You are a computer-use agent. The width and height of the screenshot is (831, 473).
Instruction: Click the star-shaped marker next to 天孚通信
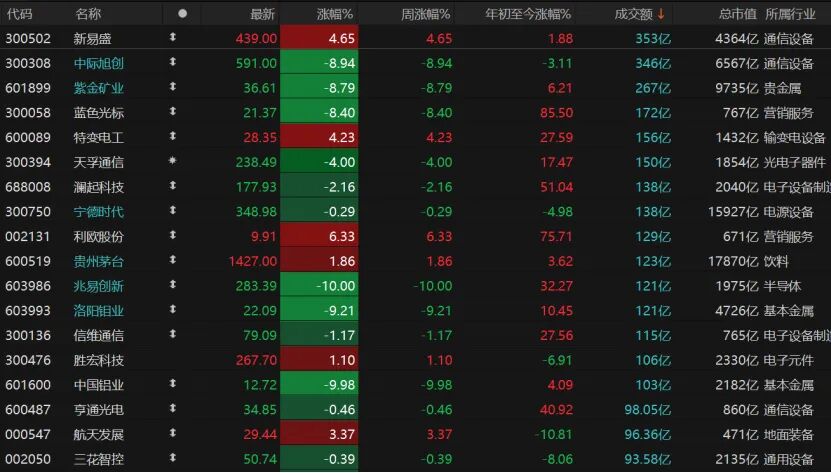coord(172,161)
